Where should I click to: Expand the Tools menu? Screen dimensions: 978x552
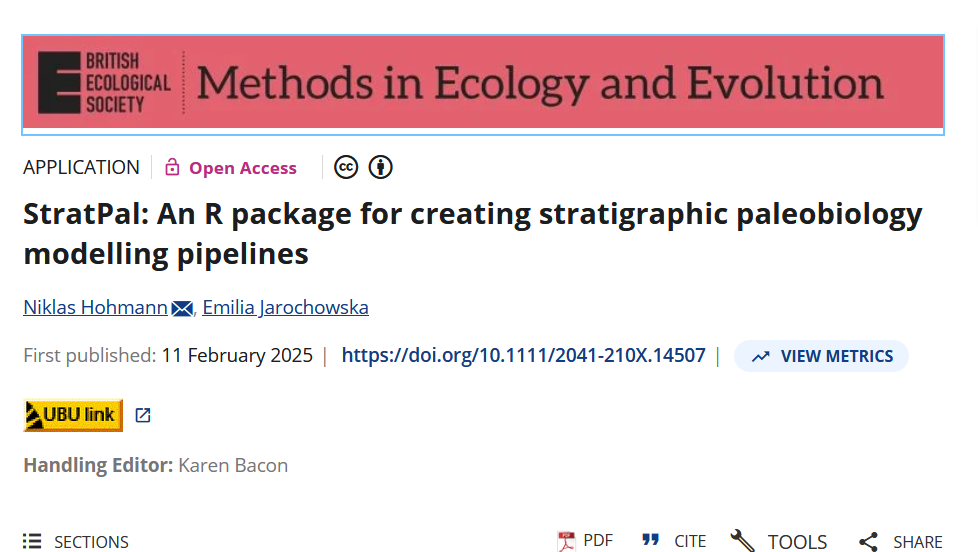coord(779,542)
